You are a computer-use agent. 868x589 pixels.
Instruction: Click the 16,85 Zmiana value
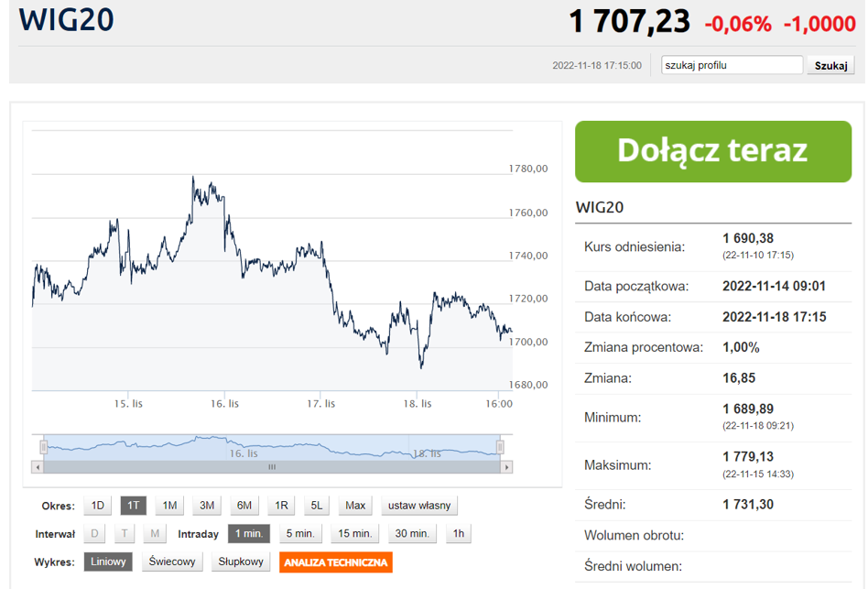click(x=739, y=378)
